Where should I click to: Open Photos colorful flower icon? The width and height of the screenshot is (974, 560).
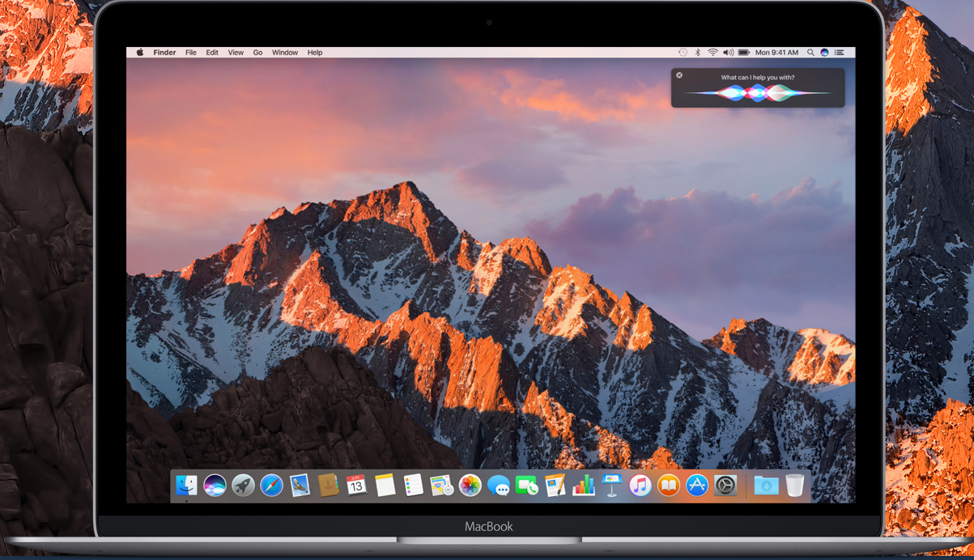coord(470,485)
